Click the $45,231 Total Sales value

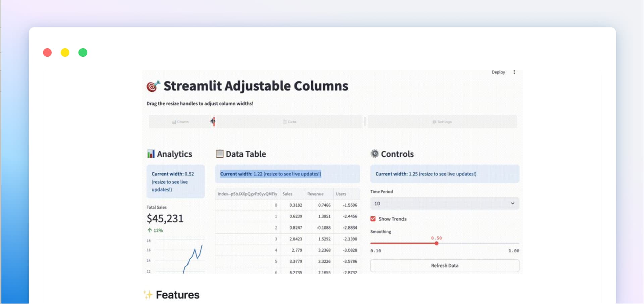coord(165,219)
